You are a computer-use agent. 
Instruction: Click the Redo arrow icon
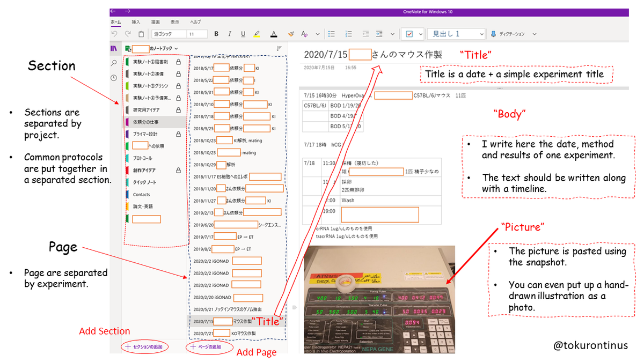tap(128, 34)
